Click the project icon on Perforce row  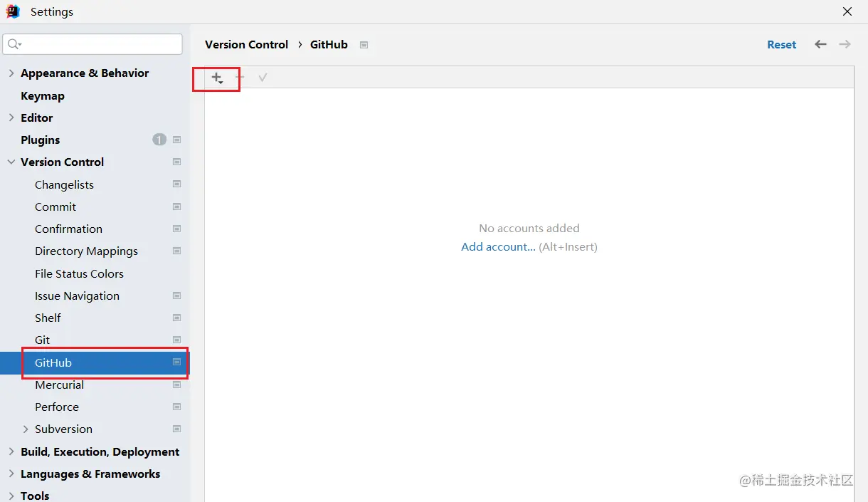177,407
